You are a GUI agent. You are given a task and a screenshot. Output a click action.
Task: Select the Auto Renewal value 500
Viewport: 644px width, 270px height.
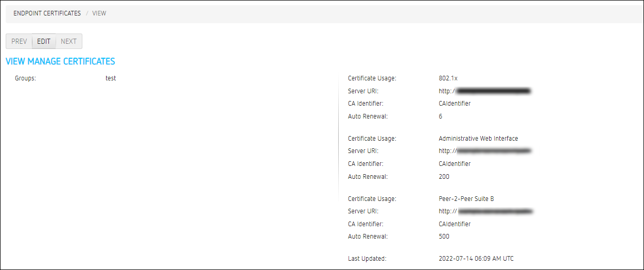444,237
